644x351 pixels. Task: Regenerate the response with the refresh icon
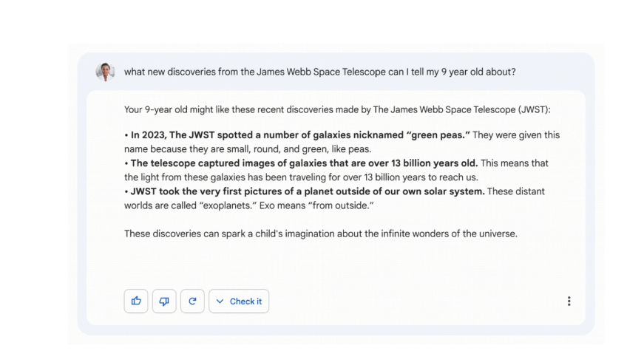coord(192,301)
